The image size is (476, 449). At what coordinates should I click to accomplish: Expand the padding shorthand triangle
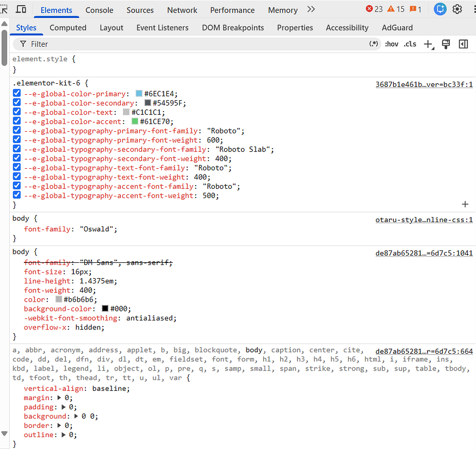[64, 407]
